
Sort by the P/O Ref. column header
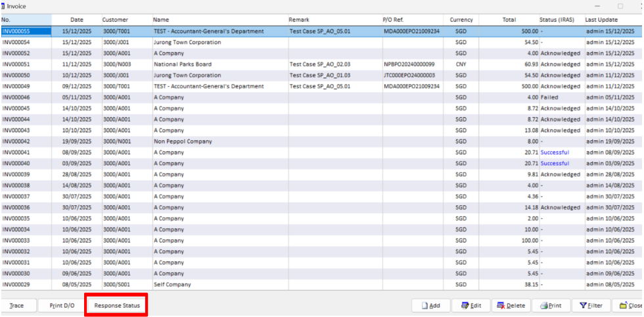click(413, 20)
